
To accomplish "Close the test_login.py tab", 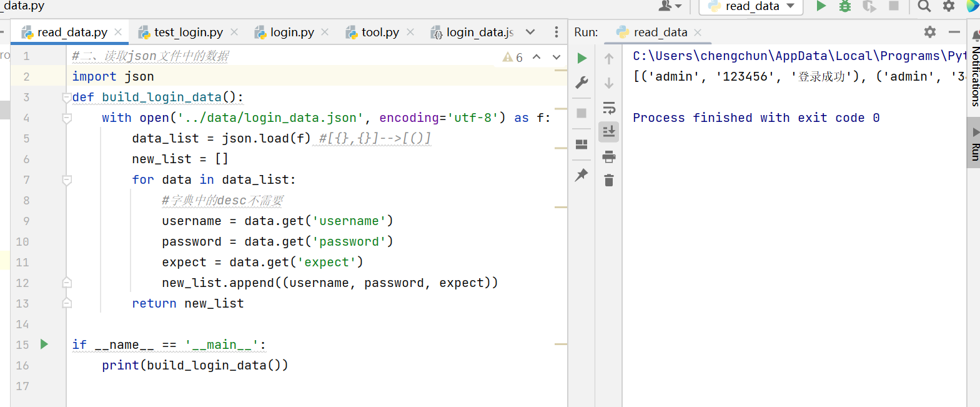I will click(x=234, y=32).
